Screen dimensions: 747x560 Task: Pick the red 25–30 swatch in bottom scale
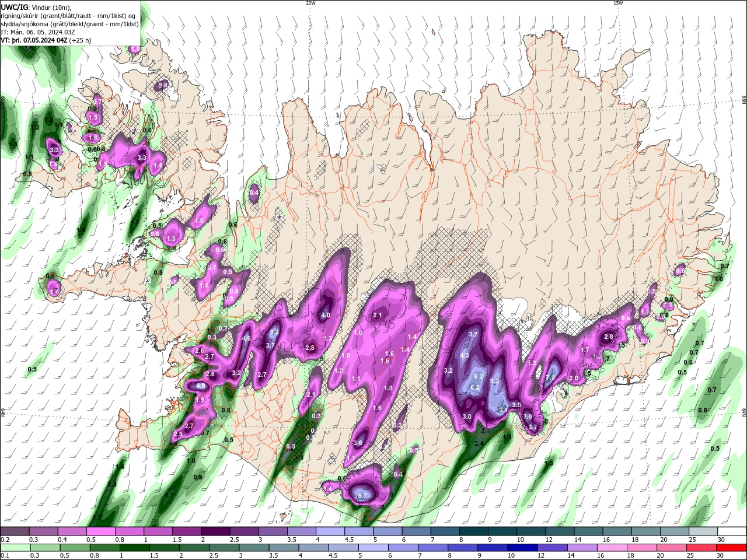pos(732,547)
